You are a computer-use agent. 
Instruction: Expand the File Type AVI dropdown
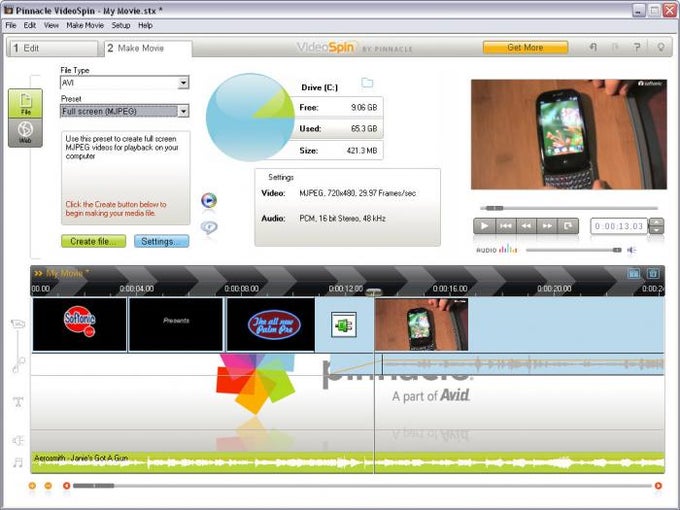point(183,82)
